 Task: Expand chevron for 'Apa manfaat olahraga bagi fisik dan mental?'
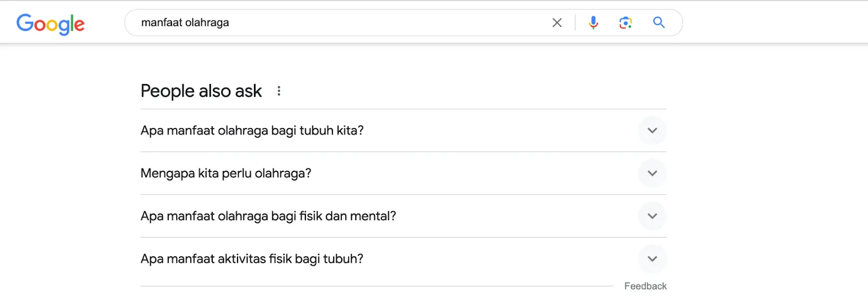(x=652, y=216)
